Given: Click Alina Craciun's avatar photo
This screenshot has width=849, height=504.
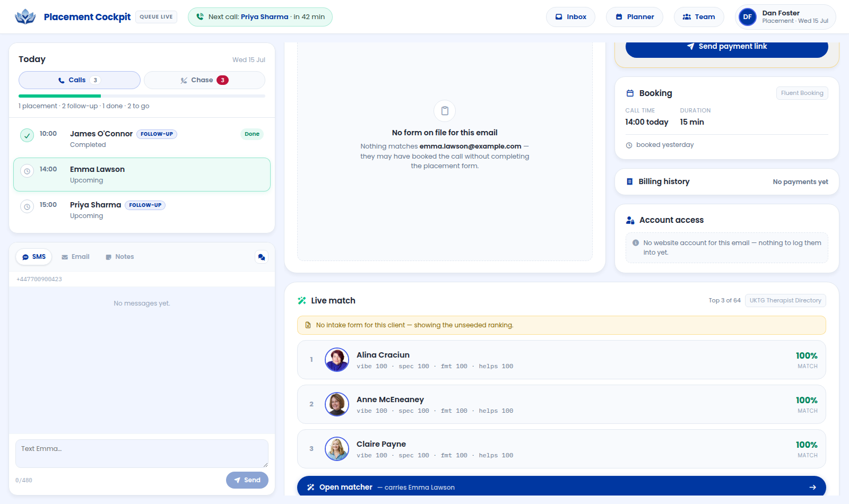Looking at the screenshot, I should pyautogui.click(x=337, y=360).
